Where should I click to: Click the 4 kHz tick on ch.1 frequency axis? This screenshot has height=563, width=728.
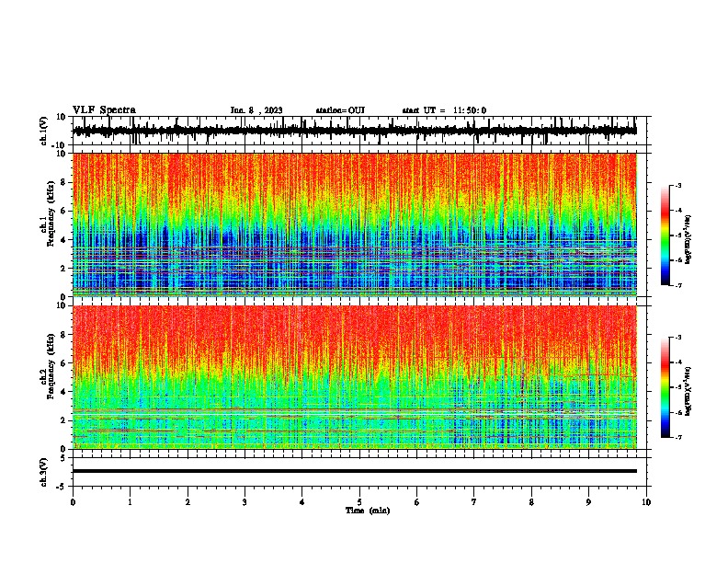tap(64, 240)
